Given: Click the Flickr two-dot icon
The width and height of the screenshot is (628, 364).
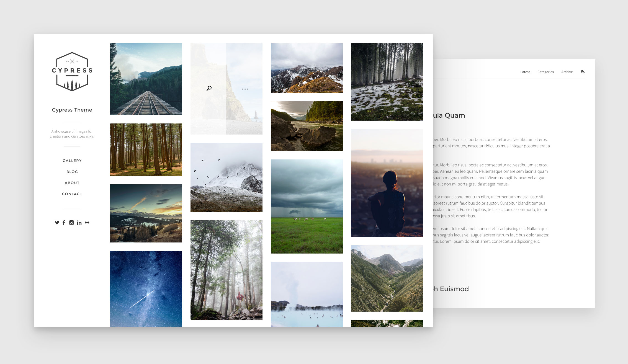Looking at the screenshot, I should [x=87, y=223].
